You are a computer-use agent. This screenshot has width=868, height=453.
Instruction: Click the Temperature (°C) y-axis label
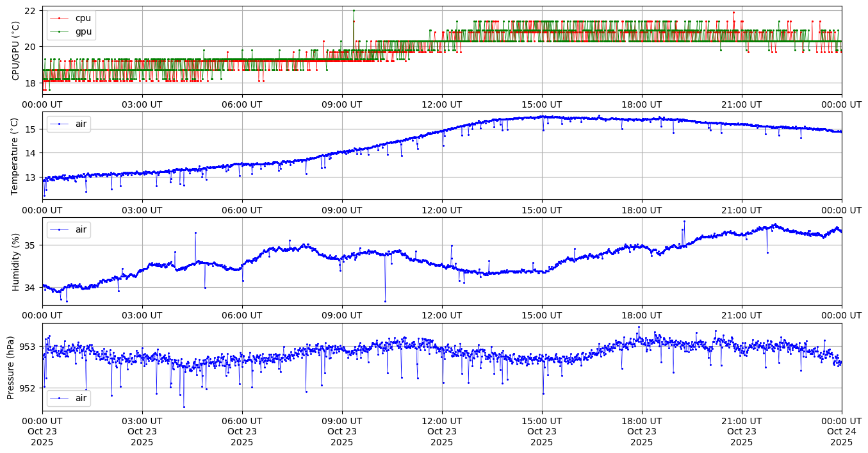point(16,156)
